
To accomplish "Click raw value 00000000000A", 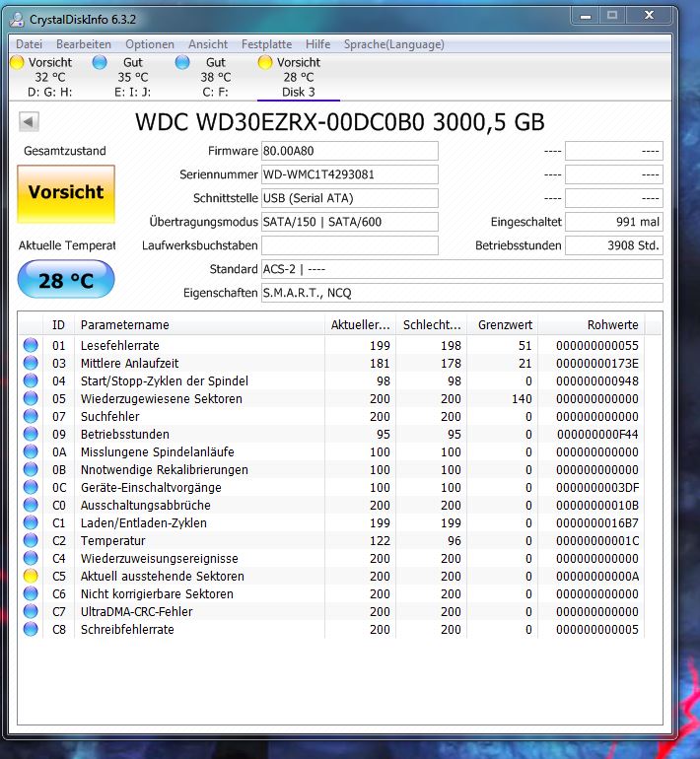I will click(x=597, y=577).
